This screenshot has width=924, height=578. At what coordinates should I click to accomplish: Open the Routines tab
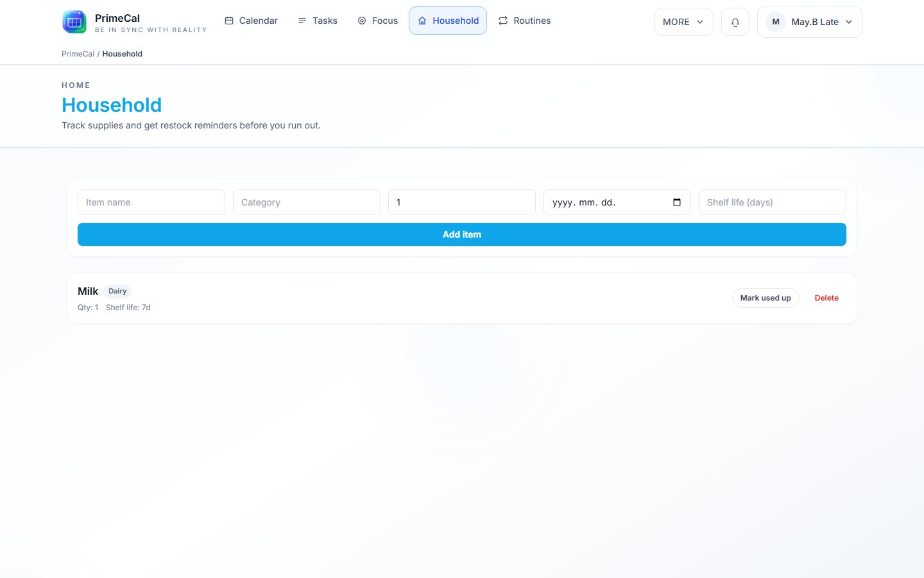coord(524,21)
